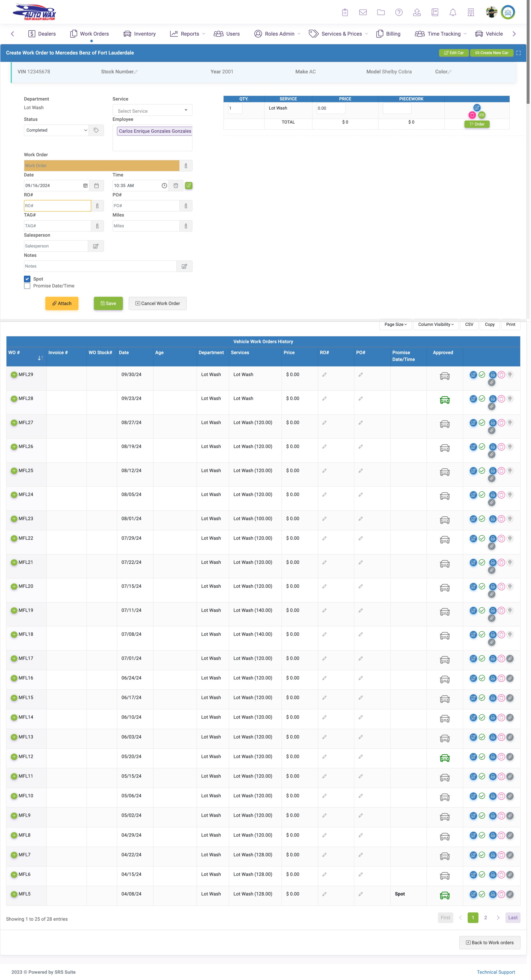The image size is (531, 980).
Task: Expand the Column Visibility dropdown
Action: click(x=436, y=324)
